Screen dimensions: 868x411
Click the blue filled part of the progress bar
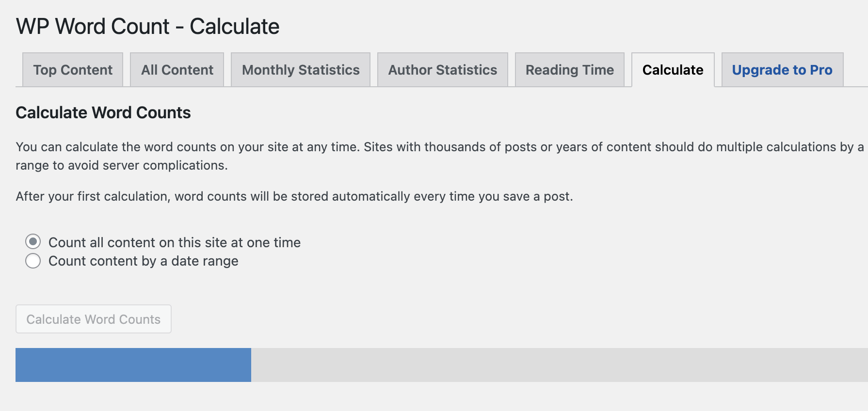(133, 364)
